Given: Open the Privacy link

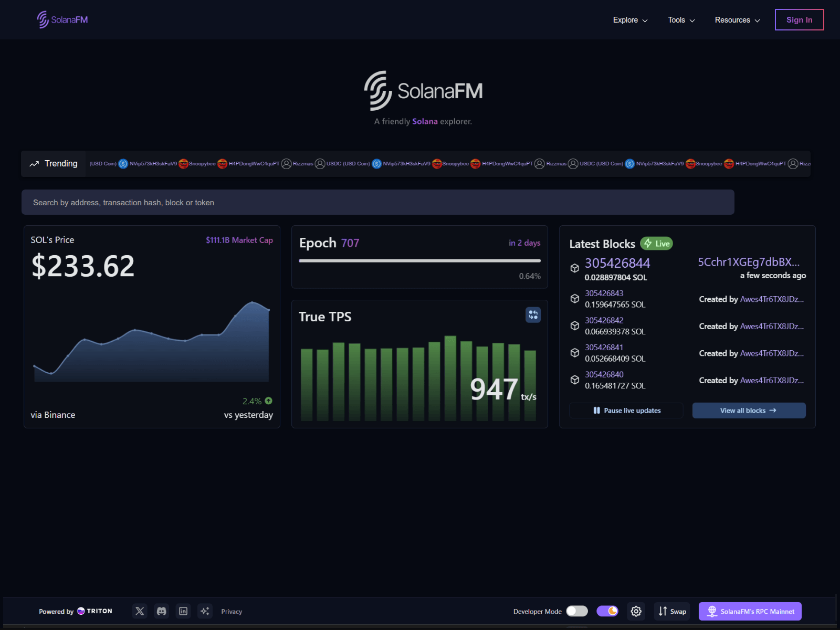Looking at the screenshot, I should (x=232, y=612).
